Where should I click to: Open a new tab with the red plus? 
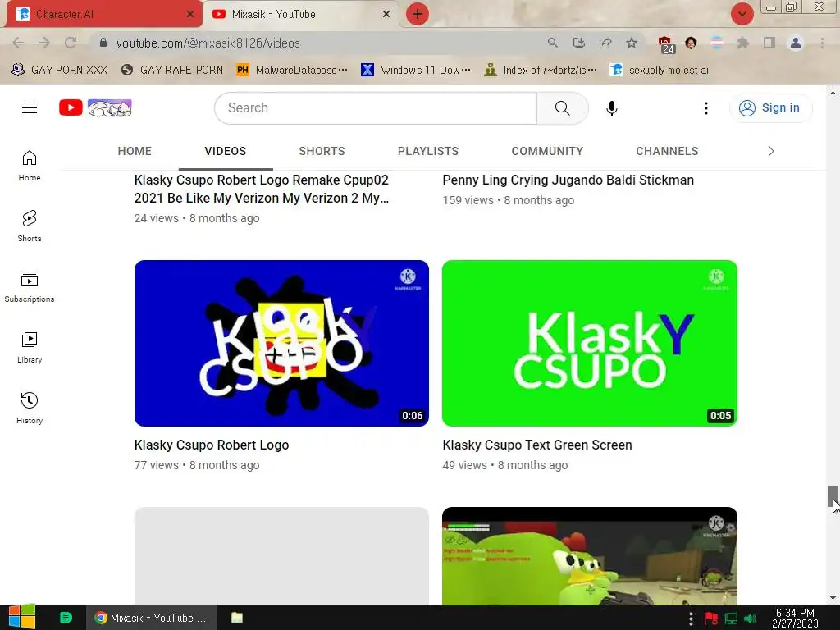point(418,14)
